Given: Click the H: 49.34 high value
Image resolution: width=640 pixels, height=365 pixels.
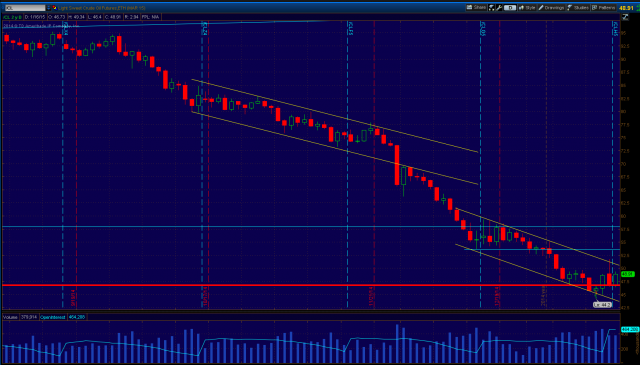Looking at the screenshot, I should click(77, 17).
